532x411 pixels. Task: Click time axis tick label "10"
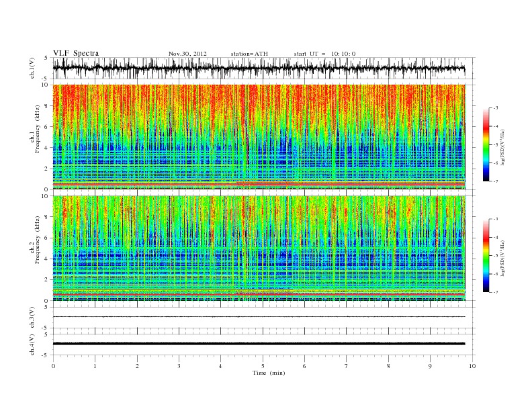[472, 366]
